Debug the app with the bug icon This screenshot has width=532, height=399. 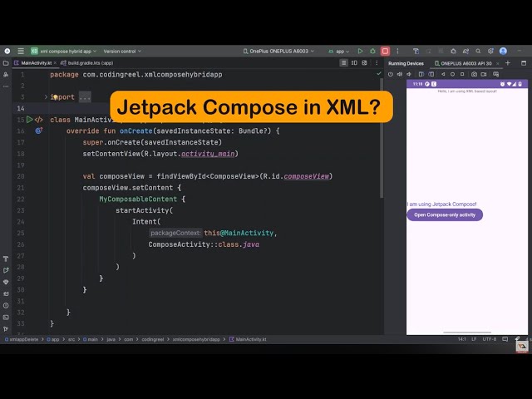coord(372,52)
